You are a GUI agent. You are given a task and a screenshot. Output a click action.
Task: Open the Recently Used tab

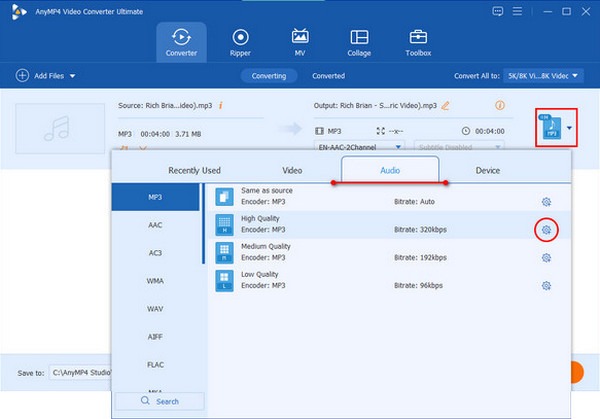coord(194,170)
